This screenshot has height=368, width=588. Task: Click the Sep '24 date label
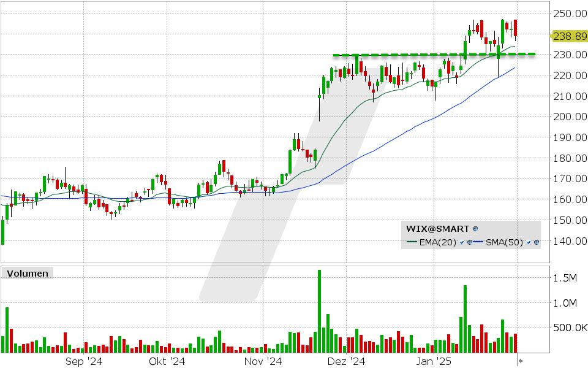pos(84,361)
